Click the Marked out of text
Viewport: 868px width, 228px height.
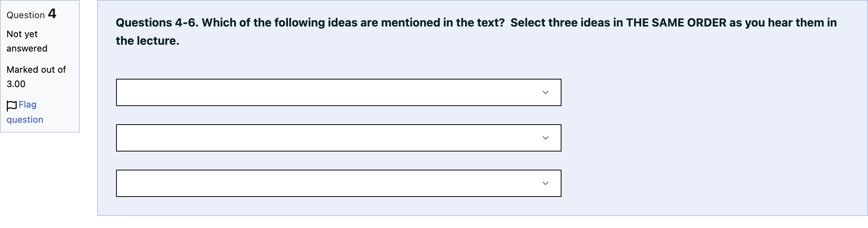point(36,70)
